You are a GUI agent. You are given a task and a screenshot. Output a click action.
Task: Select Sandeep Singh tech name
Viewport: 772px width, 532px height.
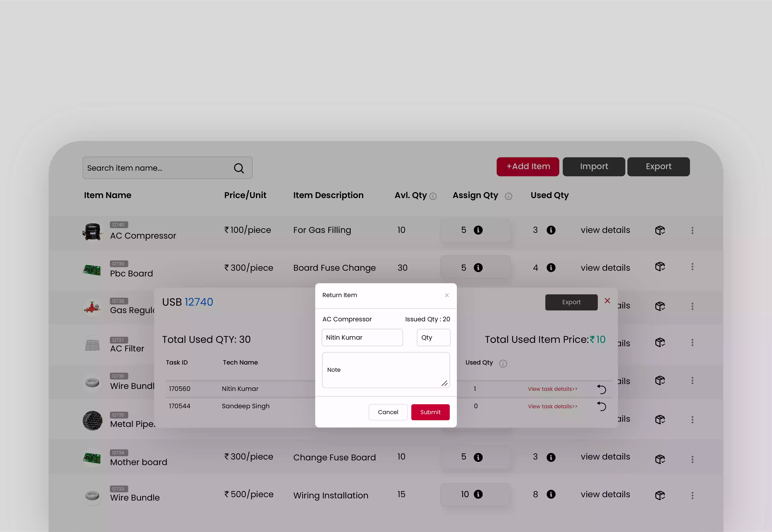tap(246, 406)
